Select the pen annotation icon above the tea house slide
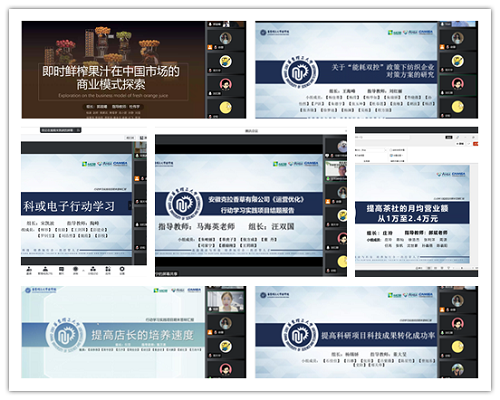 (x=457, y=137)
